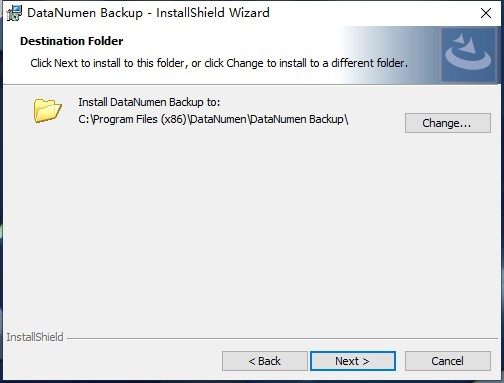Click the 'DataNumen Backup\' end of the path

point(299,119)
